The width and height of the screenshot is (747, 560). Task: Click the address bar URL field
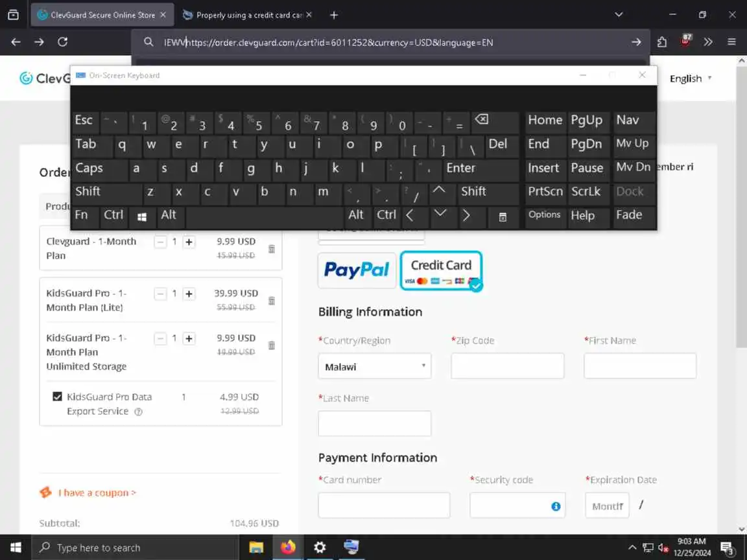point(390,42)
